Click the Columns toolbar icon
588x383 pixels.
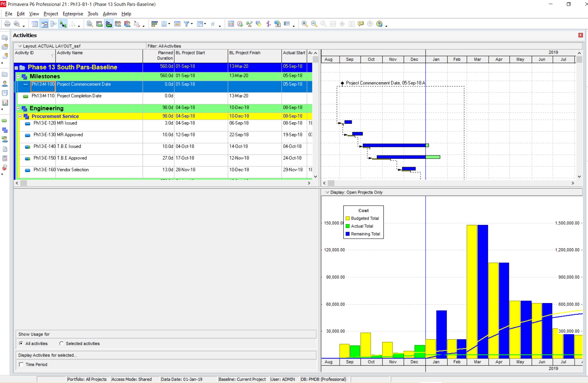click(164, 24)
